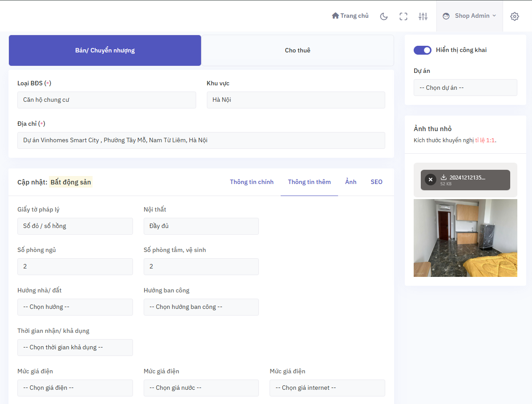
Task: Open the Chọn dự án dropdown
Action: tap(465, 87)
